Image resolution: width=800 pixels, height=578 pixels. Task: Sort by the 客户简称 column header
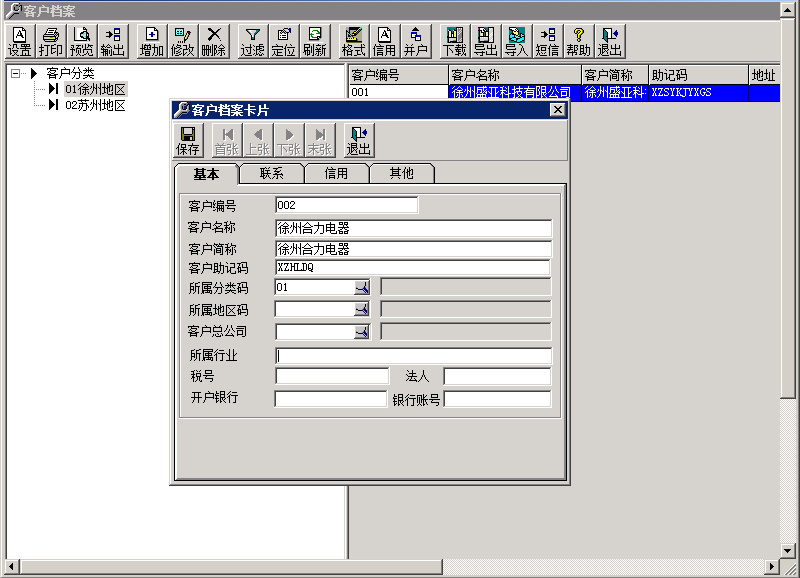(x=615, y=75)
